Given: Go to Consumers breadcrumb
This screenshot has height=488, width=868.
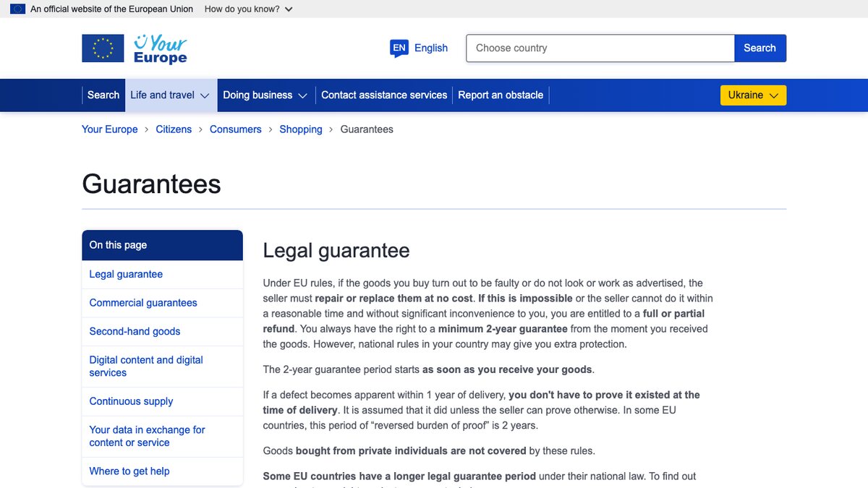Looking at the screenshot, I should [236, 129].
